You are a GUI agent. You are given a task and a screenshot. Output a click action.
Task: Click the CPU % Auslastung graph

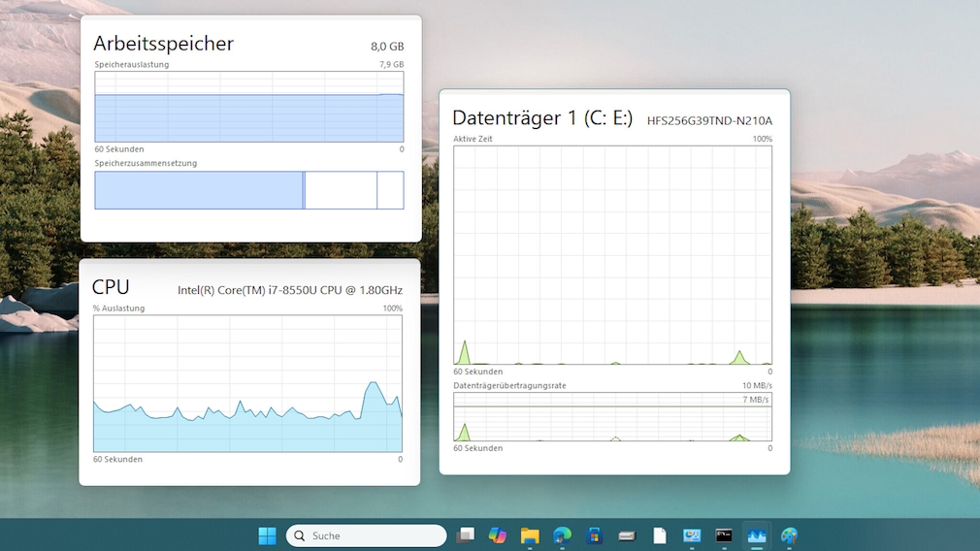[x=247, y=383]
